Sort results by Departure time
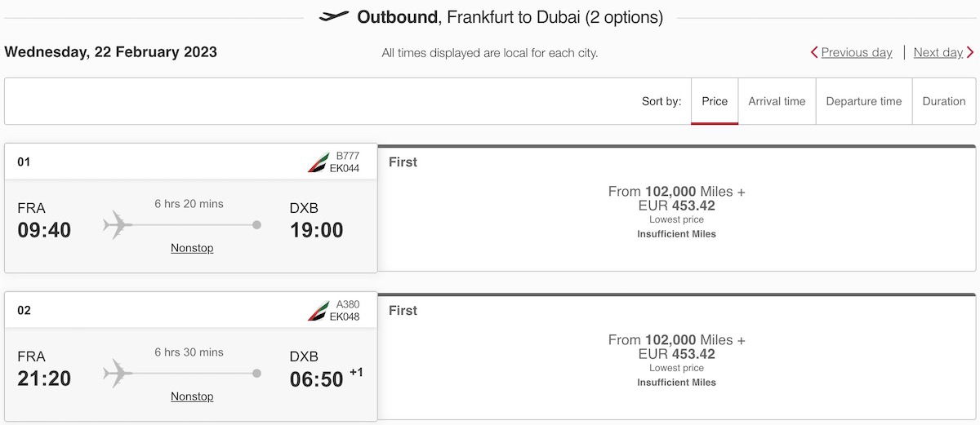The width and height of the screenshot is (980, 425). click(864, 101)
